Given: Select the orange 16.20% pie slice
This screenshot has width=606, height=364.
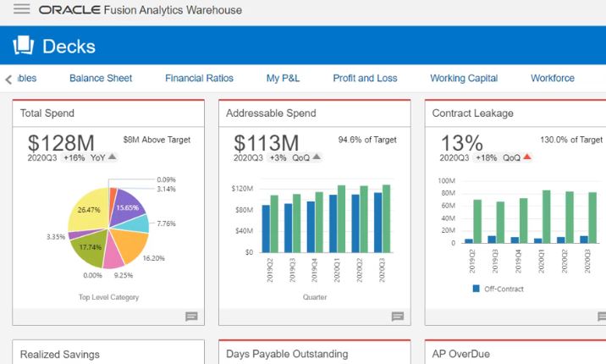Looking at the screenshot, I should coord(131,244).
